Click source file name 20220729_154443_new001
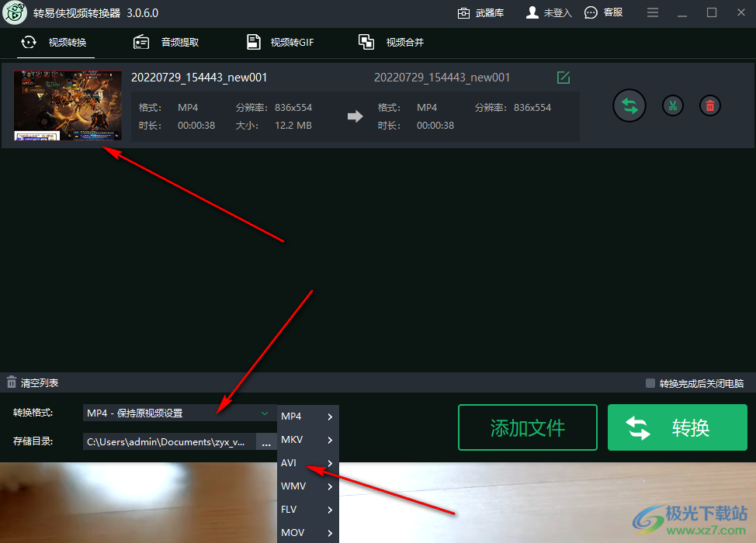 pos(199,78)
